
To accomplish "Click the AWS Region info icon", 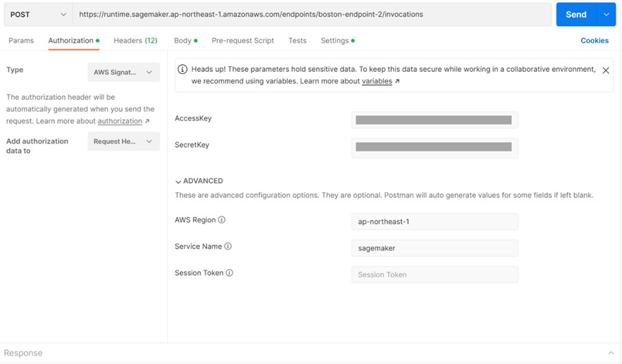I will [x=222, y=220].
